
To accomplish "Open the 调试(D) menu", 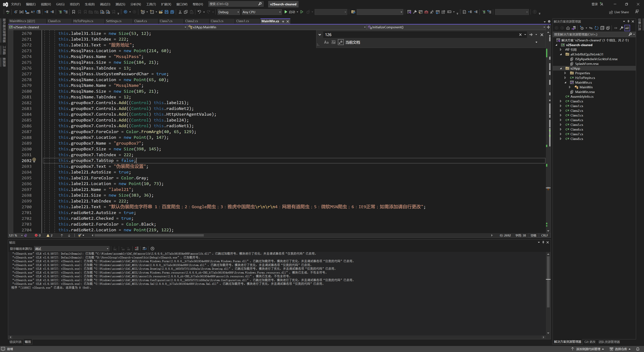I will [x=105, y=4].
